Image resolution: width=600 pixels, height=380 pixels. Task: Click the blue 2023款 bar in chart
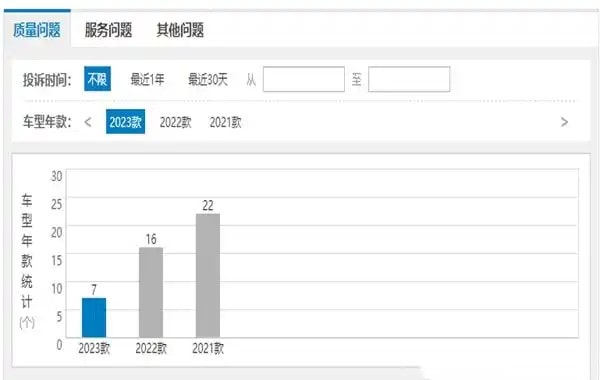coord(94,318)
